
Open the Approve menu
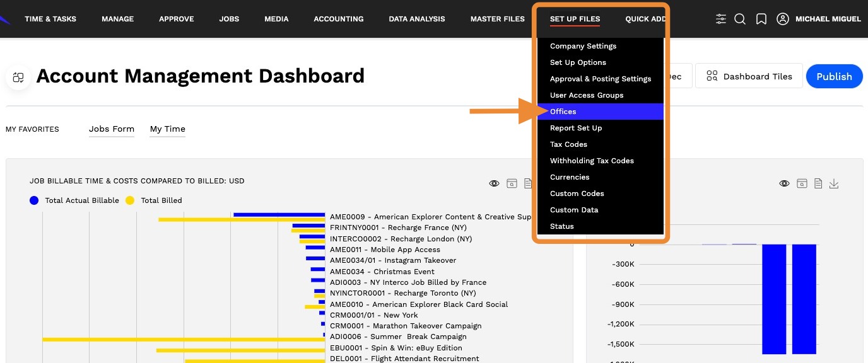pos(177,19)
